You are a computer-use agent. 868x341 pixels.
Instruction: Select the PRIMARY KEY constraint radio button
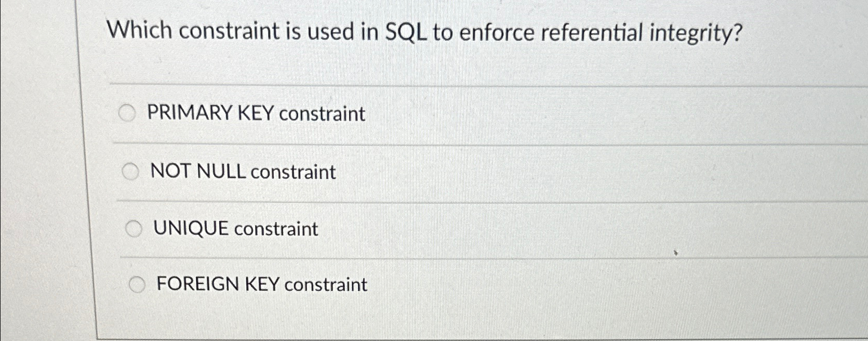(127, 112)
